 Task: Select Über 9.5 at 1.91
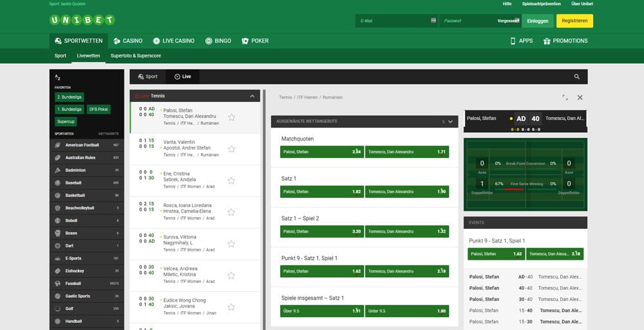pos(322,311)
